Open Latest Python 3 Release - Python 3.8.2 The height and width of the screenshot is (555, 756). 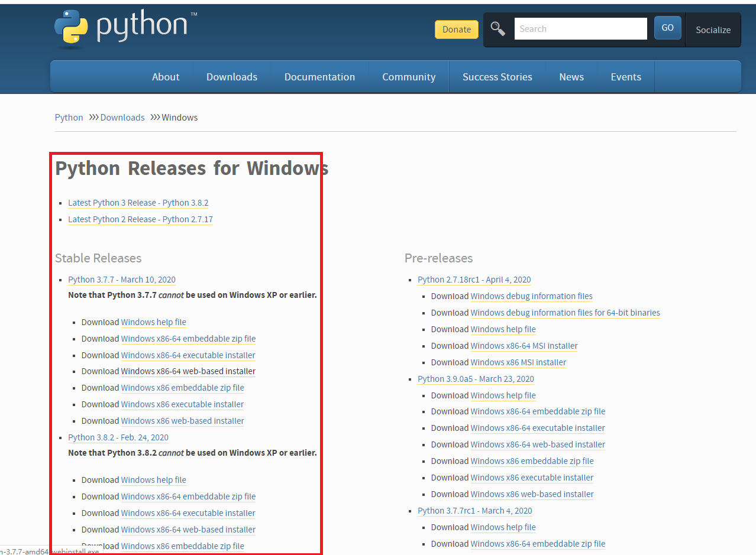138,203
